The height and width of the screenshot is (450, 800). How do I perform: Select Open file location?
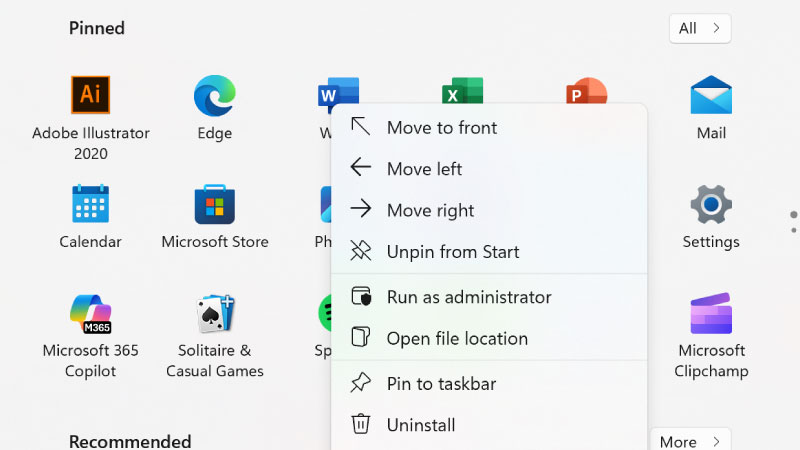456,338
